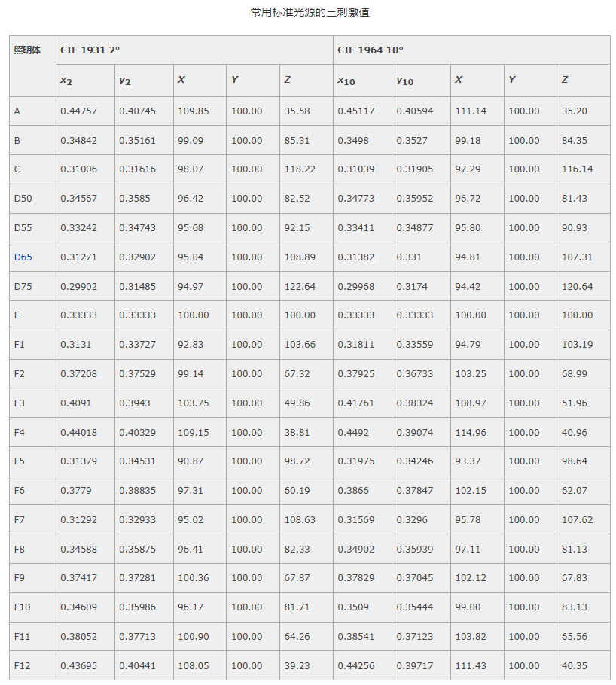This screenshot has width=616, height=685.
Task: Select the x2 column header
Action: tap(69, 80)
